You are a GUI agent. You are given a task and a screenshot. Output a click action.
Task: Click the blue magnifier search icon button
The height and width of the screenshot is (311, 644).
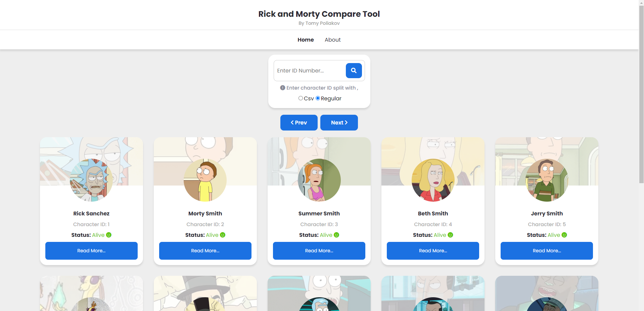354,70
